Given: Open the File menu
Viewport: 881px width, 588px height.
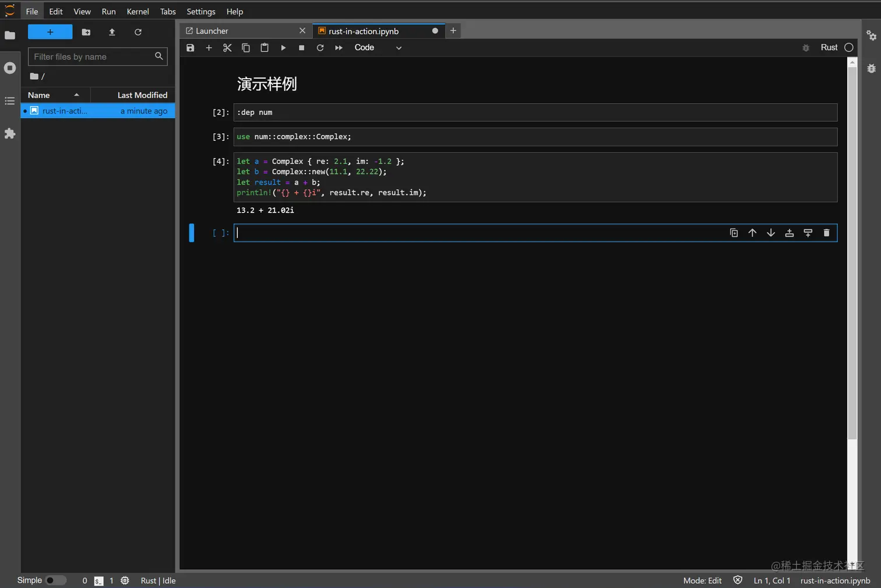Looking at the screenshot, I should pos(32,12).
